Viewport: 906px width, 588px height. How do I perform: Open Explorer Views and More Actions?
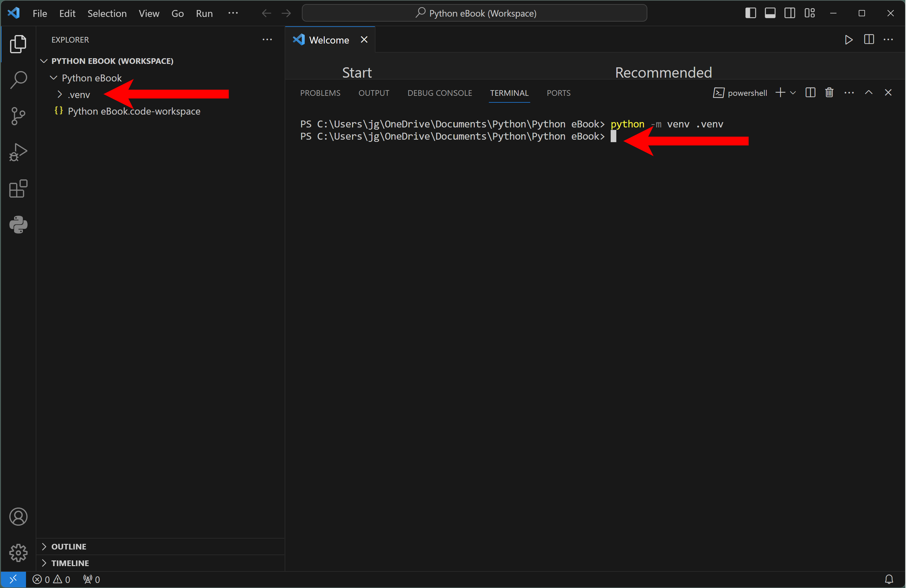(x=267, y=39)
